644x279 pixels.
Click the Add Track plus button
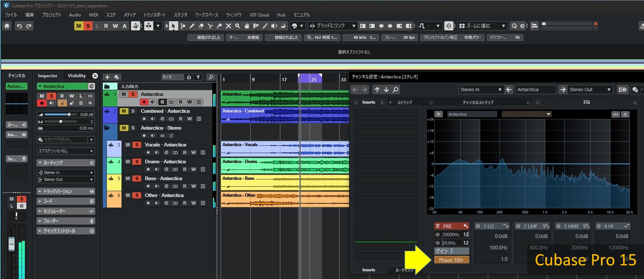[x=107, y=77]
